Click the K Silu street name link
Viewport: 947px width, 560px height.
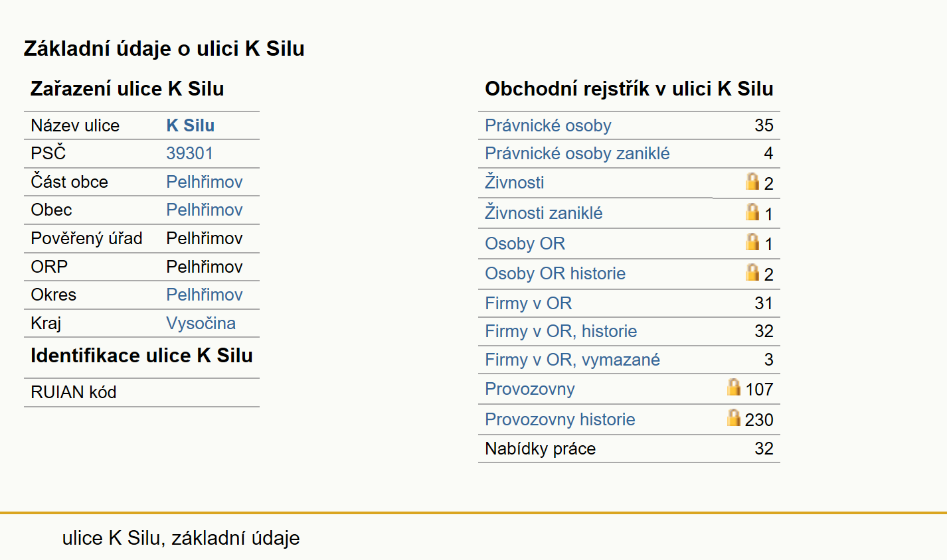(x=190, y=125)
